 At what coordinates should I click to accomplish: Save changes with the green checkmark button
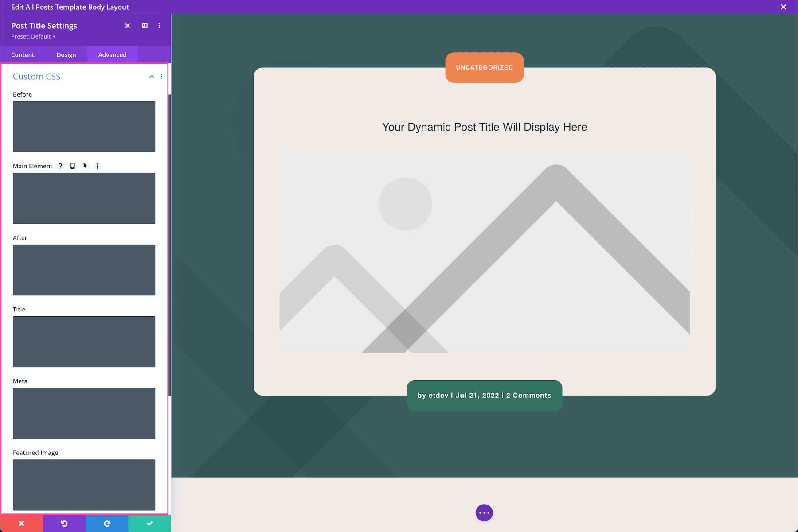(149, 524)
